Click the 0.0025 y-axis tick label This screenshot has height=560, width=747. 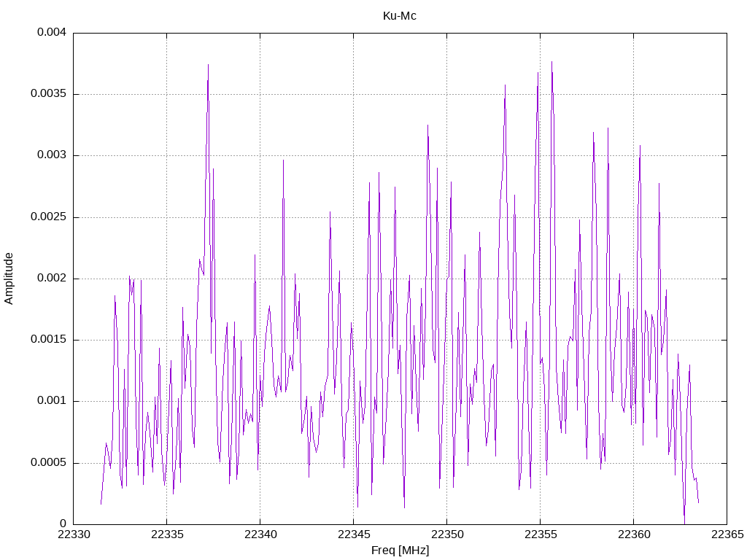click(48, 217)
